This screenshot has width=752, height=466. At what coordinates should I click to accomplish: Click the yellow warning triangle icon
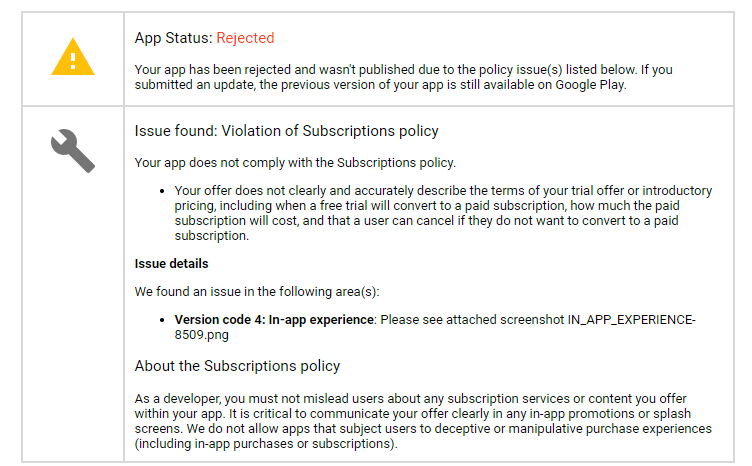coord(73,57)
